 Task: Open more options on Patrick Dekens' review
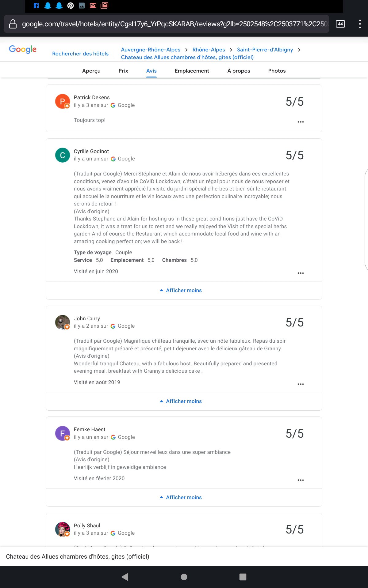(301, 122)
